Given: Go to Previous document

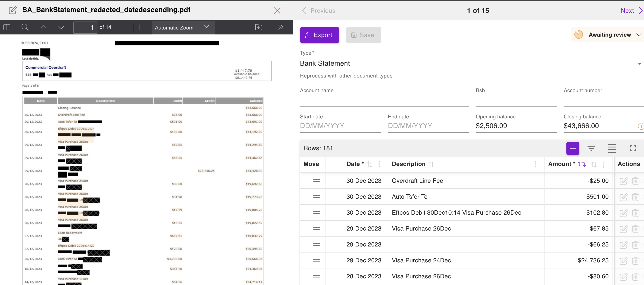Looking at the screenshot, I should point(318,11).
